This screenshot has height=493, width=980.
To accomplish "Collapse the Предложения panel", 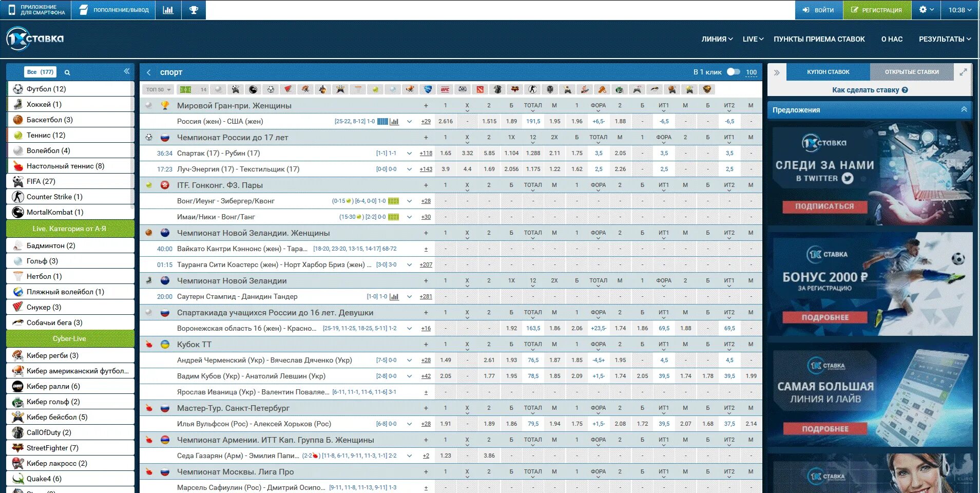I will 964,109.
